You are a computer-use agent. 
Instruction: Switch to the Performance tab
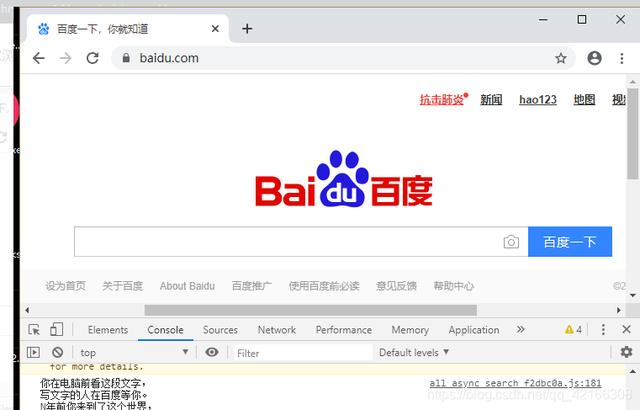(344, 330)
